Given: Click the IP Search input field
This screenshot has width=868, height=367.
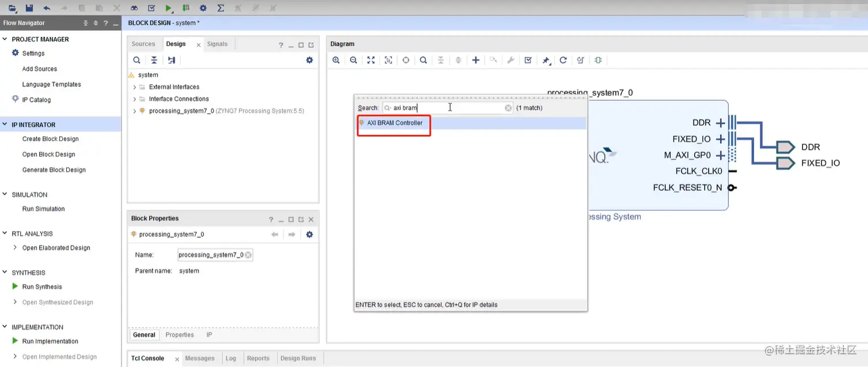Looking at the screenshot, I should 447,108.
